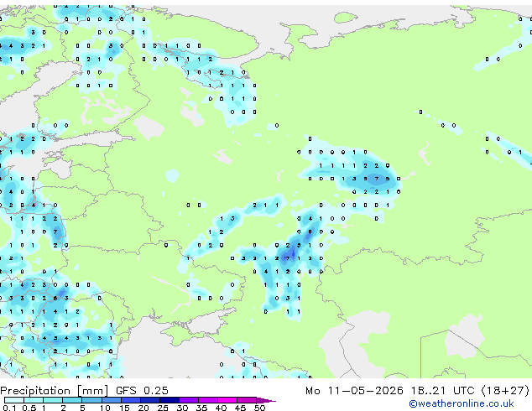Click the 'Precipitation [mm]' title text
This screenshot has height=411, width=532.
55,391
